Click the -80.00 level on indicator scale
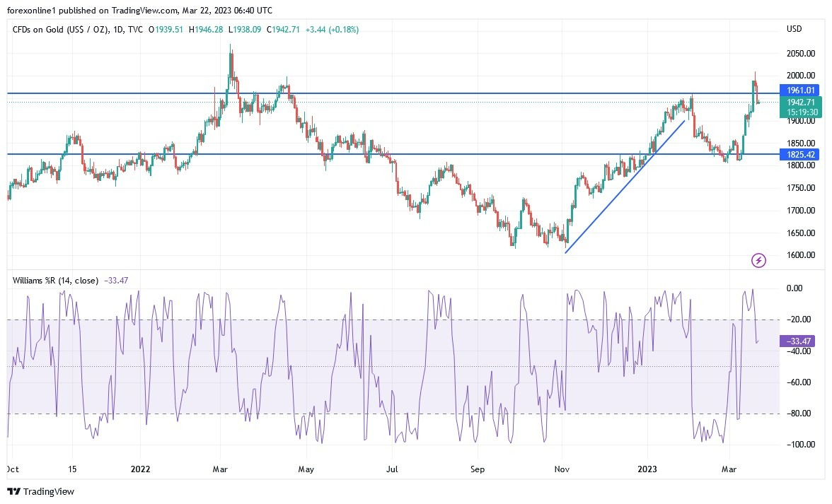The image size is (832, 504). [x=798, y=414]
